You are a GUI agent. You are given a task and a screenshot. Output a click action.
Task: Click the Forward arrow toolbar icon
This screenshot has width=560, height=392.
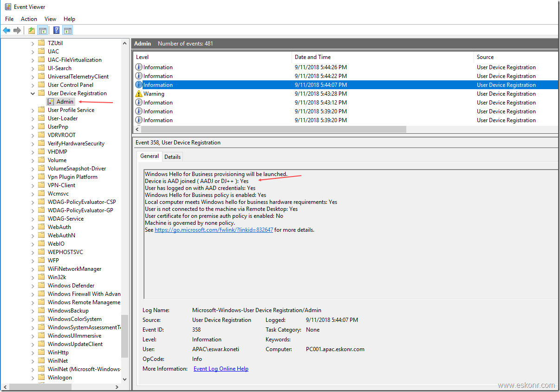point(17,31)
